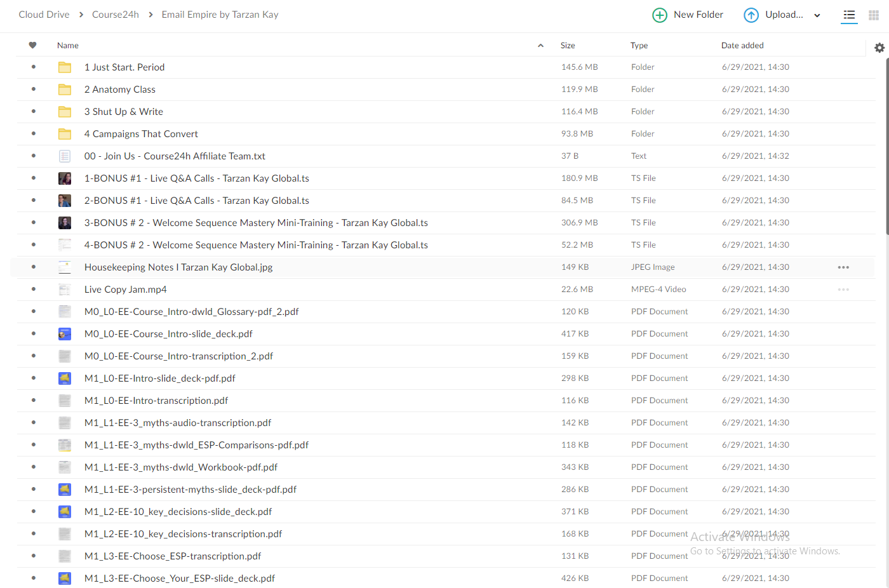
Task: Go to Cloud Drive breadcrumb
Action: point(44,15)
